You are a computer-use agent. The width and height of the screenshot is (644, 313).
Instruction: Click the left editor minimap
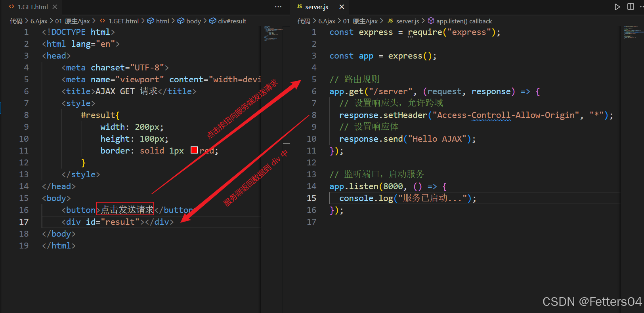[x=271, y=33]
